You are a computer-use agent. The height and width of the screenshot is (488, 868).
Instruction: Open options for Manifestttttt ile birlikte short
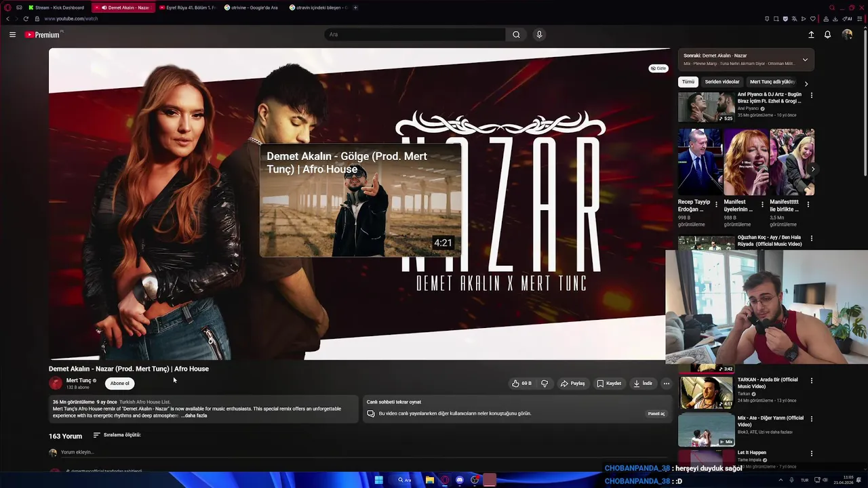click(x=809, y=205)
